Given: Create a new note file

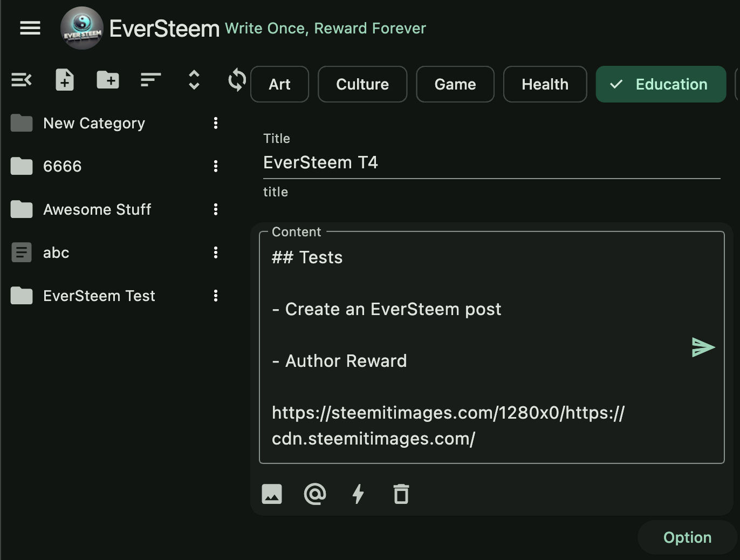Looking at the screenshot, I should click(x=65, y=80).
